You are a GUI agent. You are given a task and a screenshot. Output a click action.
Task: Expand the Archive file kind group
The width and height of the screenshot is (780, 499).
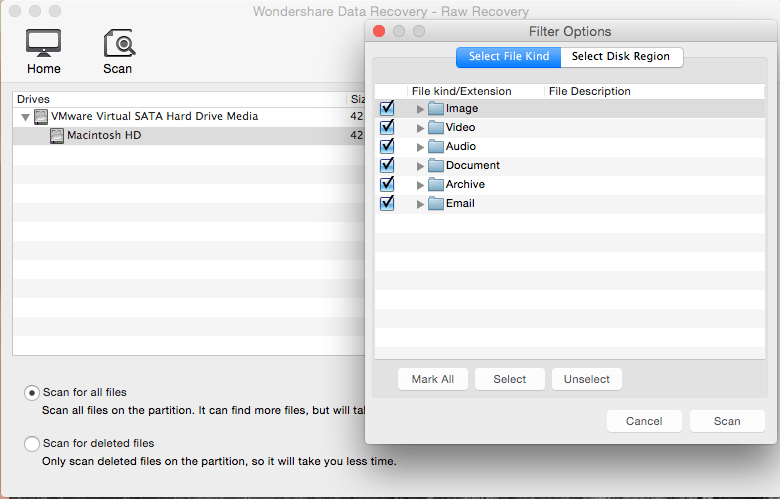pos(420,185)
